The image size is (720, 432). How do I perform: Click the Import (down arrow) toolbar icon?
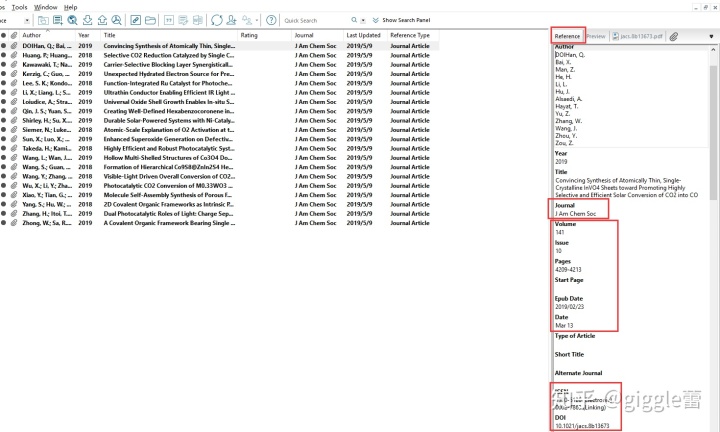pyautogui.click(x=87, y=20)
